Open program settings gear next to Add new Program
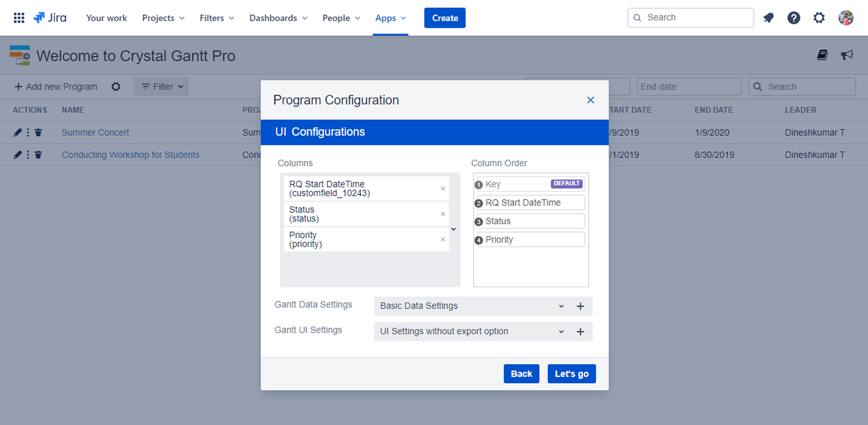 [x=116, y=87]
